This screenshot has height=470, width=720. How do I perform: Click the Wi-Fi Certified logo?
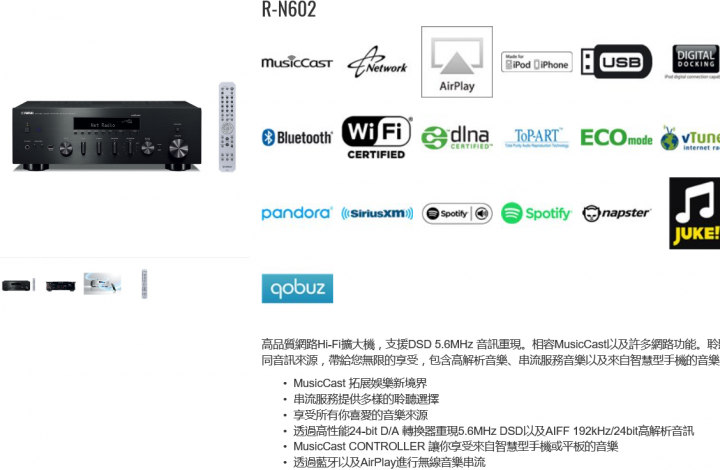377,137
